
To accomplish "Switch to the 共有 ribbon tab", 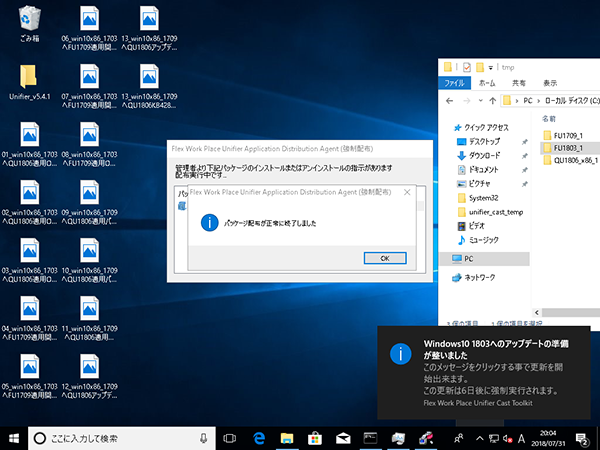I will pos(519,83).
